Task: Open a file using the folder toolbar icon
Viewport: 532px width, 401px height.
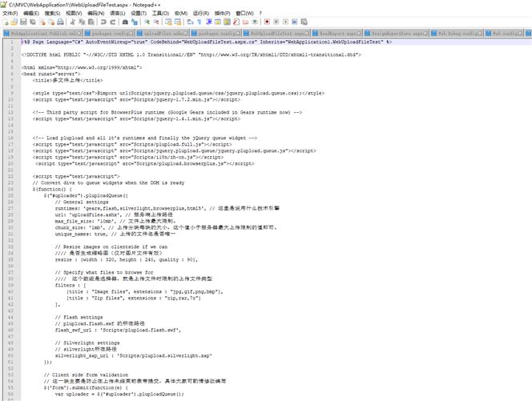Action: click(x=14, y=22)
